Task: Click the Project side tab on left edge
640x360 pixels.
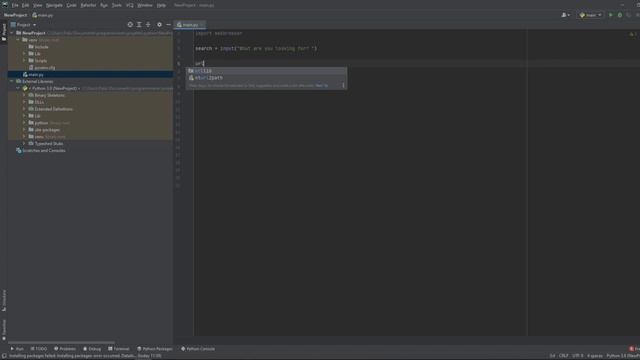Action: pos(4,32)
